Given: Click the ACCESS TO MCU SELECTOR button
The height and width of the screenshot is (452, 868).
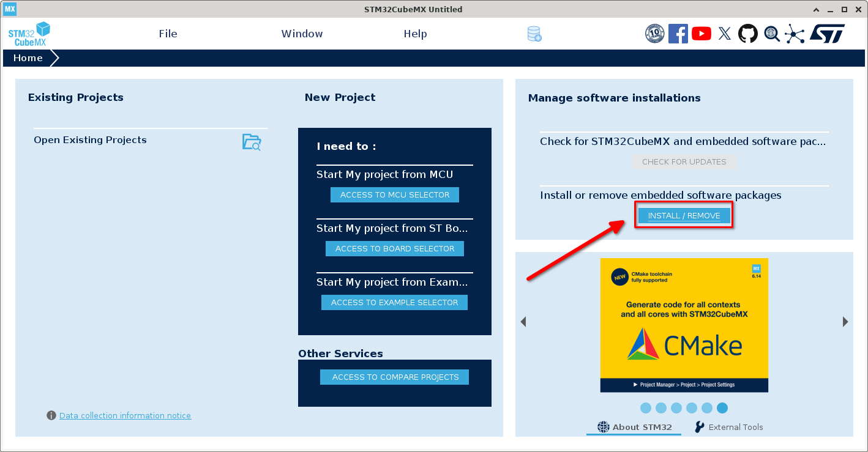Looking at the screenshot, I should point(394,195).
